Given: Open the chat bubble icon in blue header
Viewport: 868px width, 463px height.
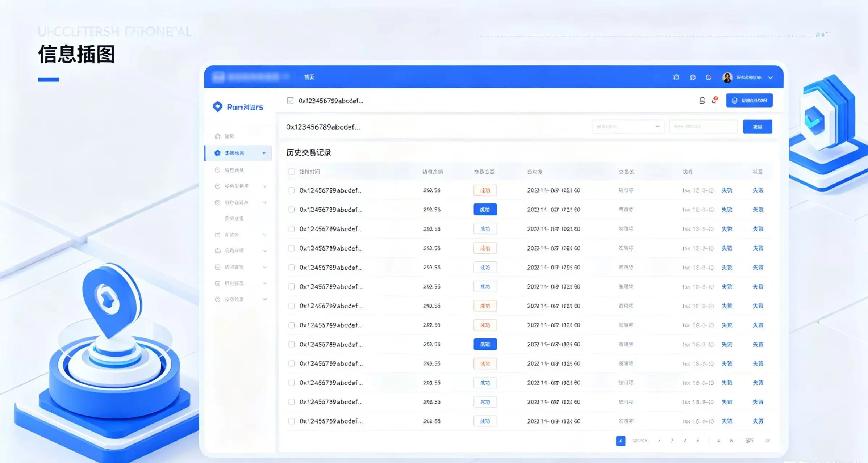Looking at the screenshot, I should coord(693,77).
